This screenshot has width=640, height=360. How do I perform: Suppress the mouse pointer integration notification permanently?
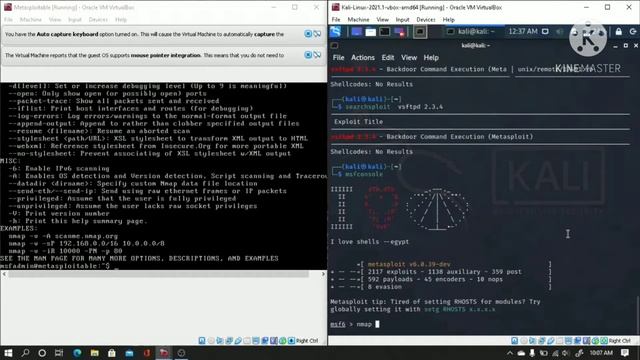317,55
